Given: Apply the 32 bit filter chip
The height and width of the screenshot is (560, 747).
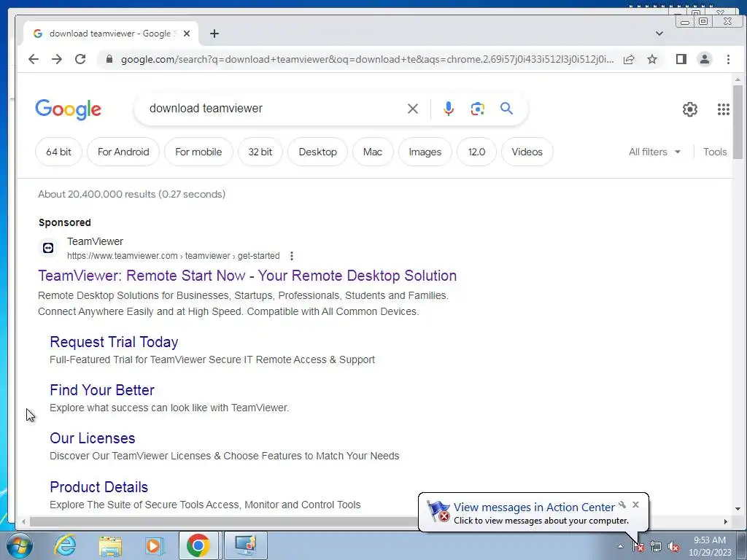Looking at the screenshot, I should (260, 152).
